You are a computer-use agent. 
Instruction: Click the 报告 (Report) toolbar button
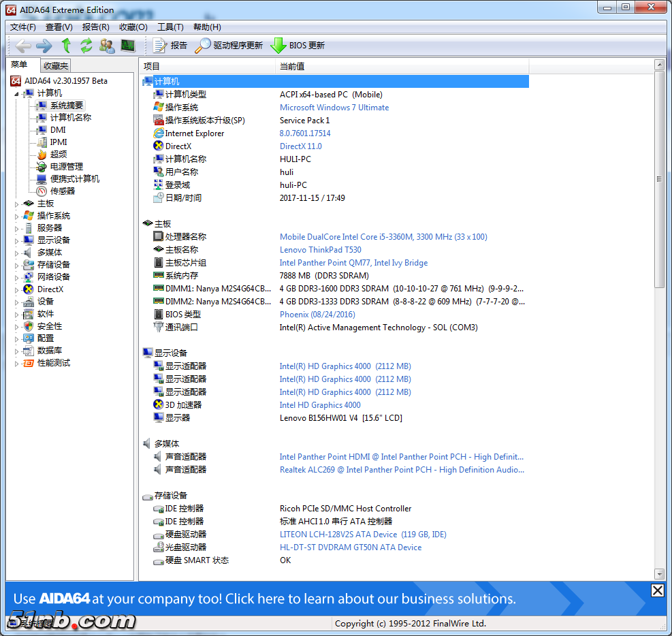pyautogui.click(x=170, y=46)
